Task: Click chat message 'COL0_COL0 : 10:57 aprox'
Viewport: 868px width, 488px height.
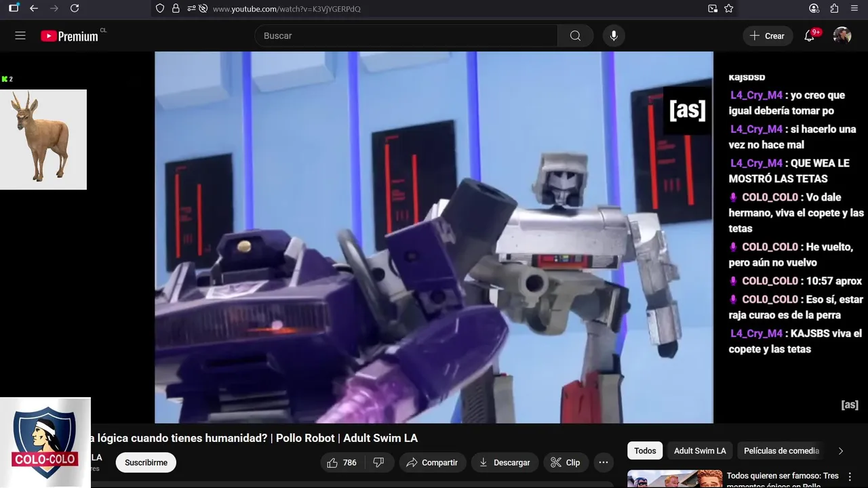Action: (x=795, y=281)
